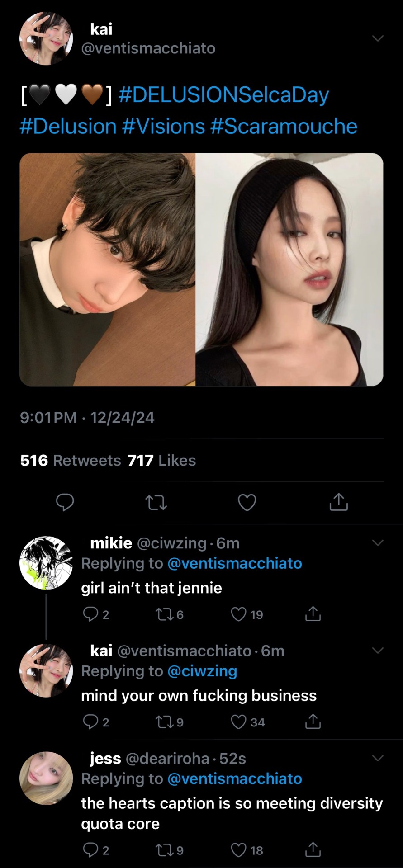Open options chevron on main tweet
Image resolution: width=403 pixels, height=868 pixels.
point(377,38)
